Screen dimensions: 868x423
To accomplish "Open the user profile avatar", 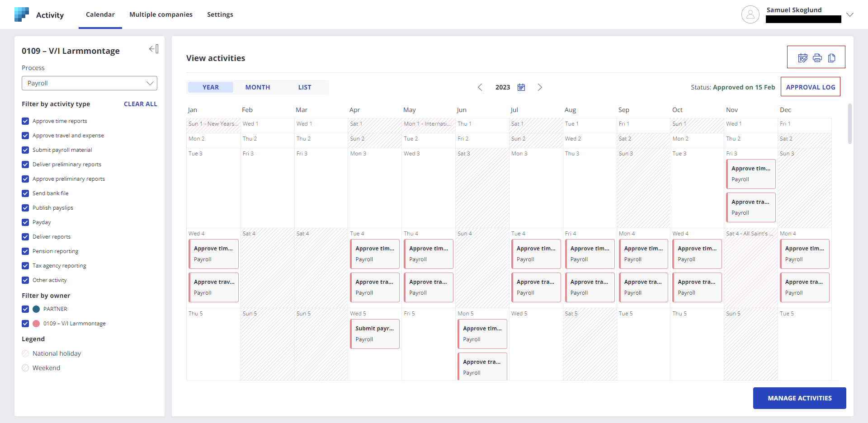I will pyautogui.click(x=750, y=14).
